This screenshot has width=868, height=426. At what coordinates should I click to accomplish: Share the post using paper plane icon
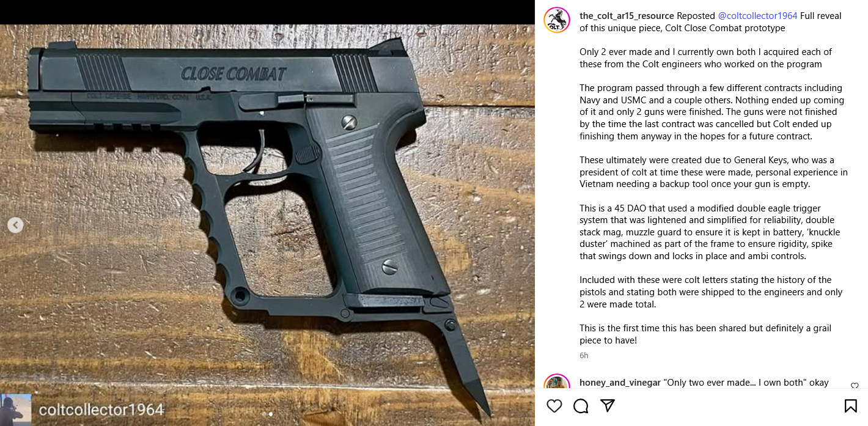(607, 406)
